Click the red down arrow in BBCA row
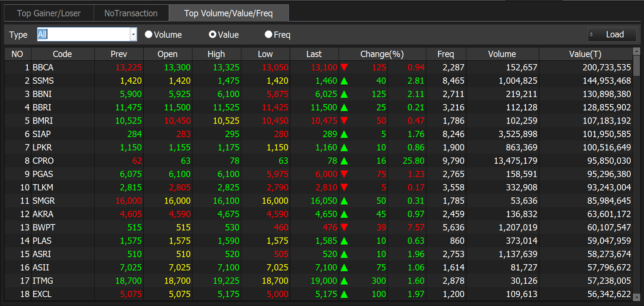 tap(344, 67)
